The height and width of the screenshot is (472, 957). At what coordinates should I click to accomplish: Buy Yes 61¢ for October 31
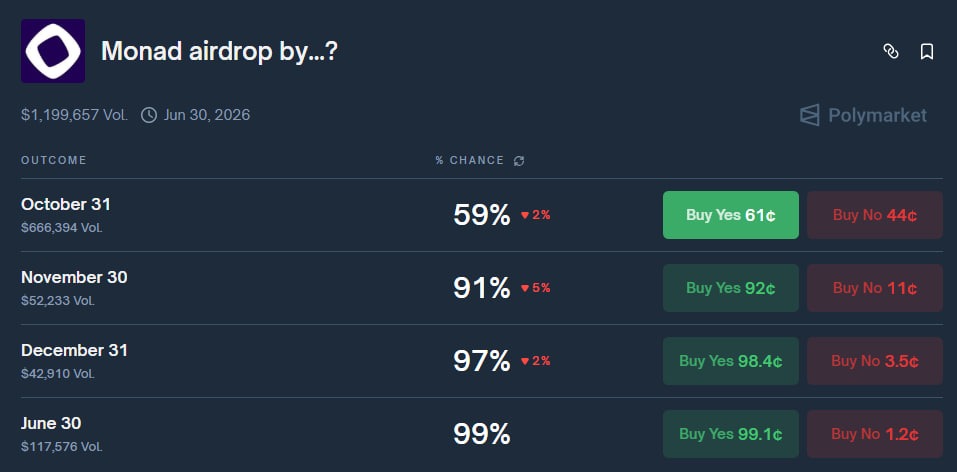click(730, 215)
